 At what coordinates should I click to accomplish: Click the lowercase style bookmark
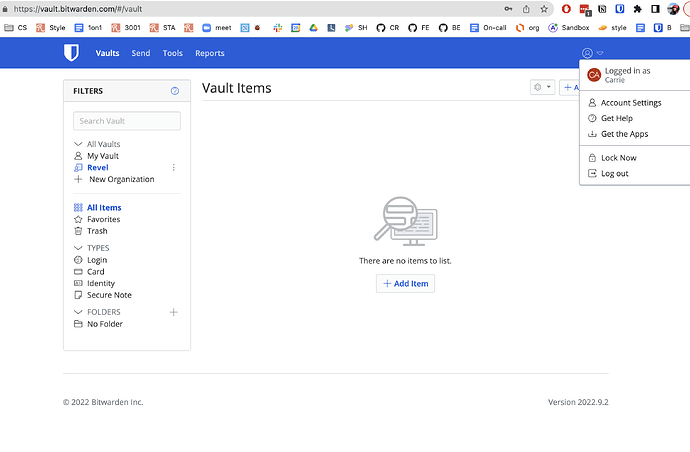(612, 28)
